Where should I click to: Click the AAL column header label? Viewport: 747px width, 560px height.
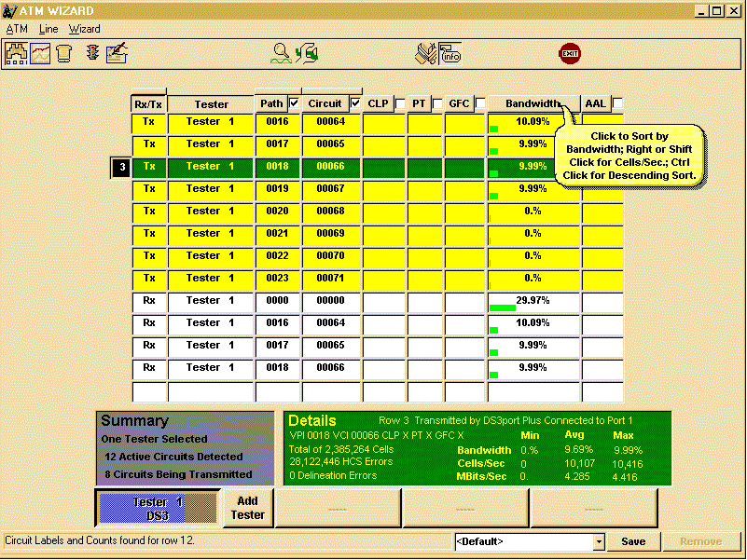click(596, 103)
